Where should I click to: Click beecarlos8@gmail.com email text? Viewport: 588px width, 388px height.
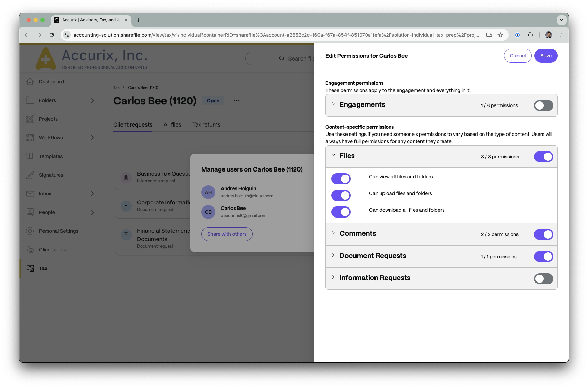point(244,215)
